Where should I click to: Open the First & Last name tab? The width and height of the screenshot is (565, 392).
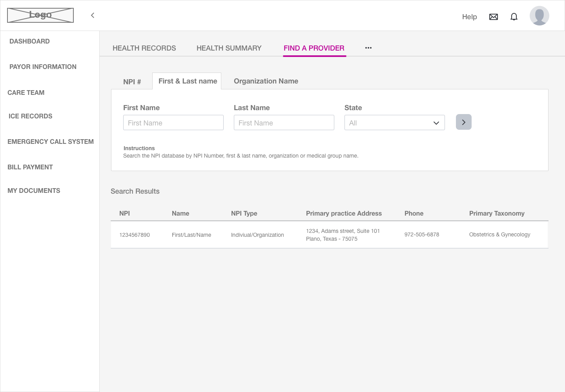pyautogui.click(x=187, y=81)
